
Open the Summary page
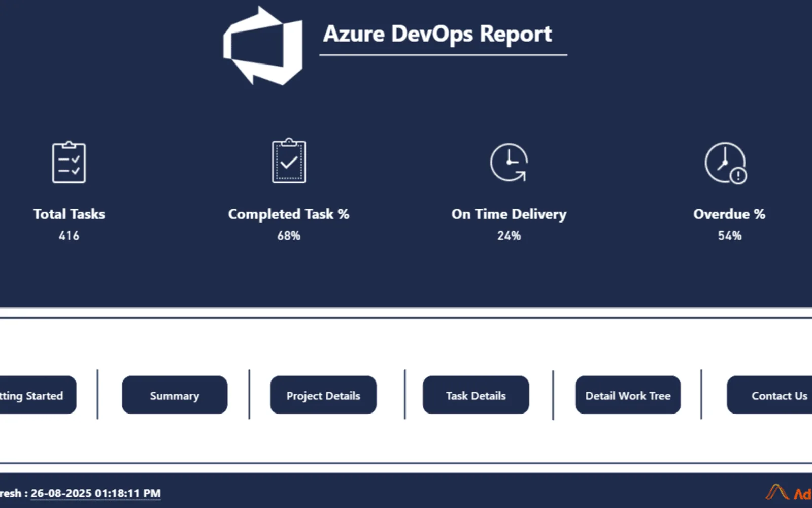pos(175,395)
